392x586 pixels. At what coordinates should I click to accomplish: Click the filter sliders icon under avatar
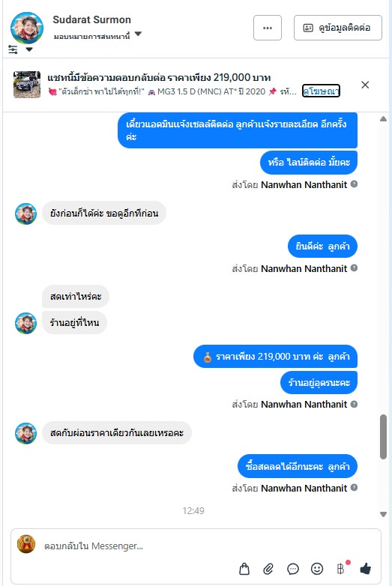[x=13, y=49]
